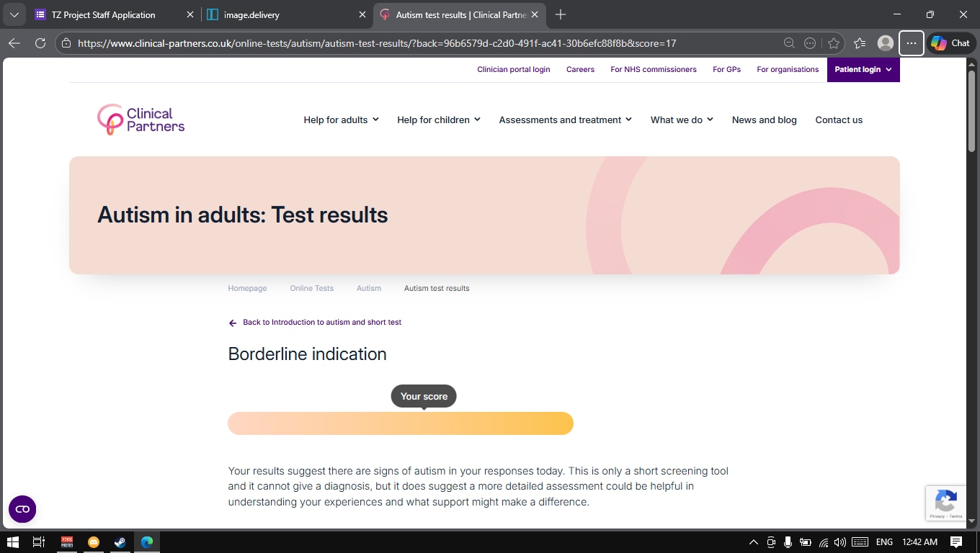Add this page to favorites star
980x553 pixels.
(x=834, y=43)
